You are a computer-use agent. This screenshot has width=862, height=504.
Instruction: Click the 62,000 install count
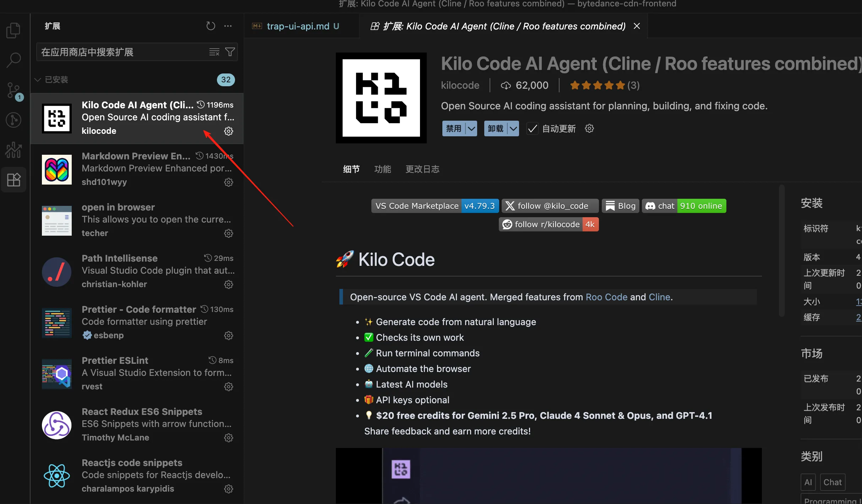point(532,85)
